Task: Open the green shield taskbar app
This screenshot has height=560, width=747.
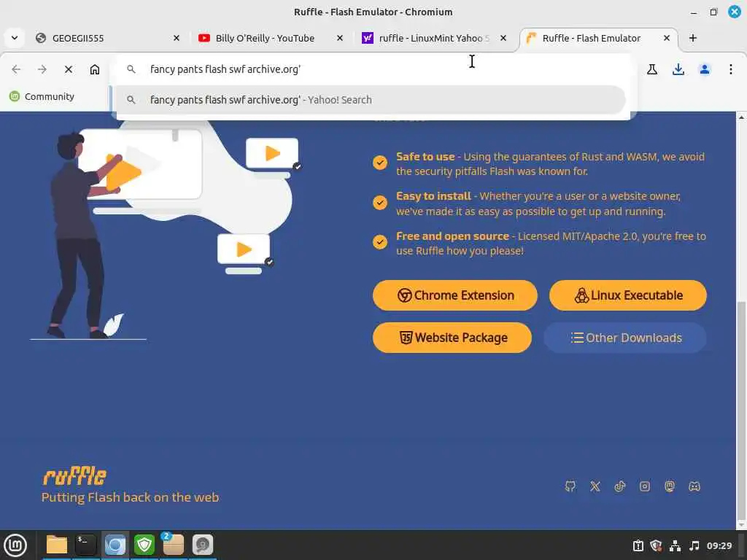Action: pyautogui.click(x=144, y=545)
